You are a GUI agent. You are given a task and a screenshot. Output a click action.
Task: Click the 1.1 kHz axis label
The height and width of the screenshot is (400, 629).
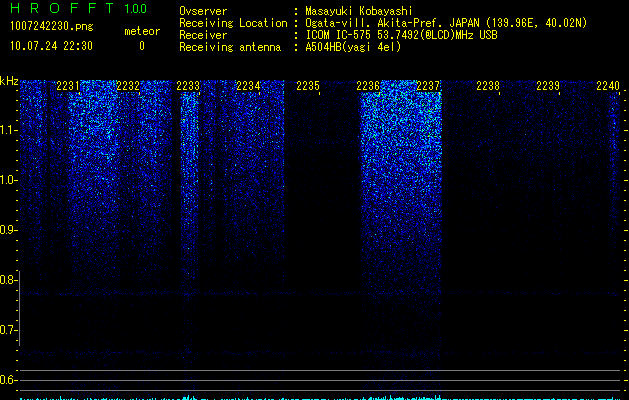(8, 130)
